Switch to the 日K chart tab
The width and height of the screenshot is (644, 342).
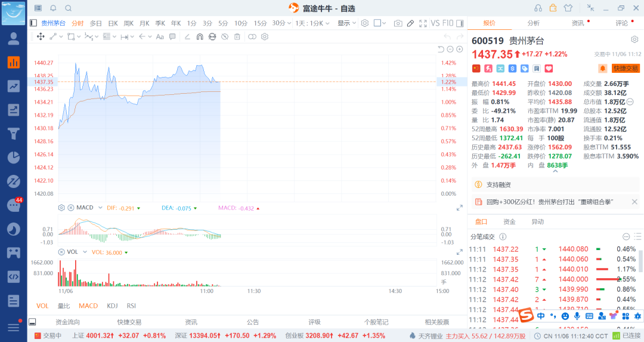(113, 23)
